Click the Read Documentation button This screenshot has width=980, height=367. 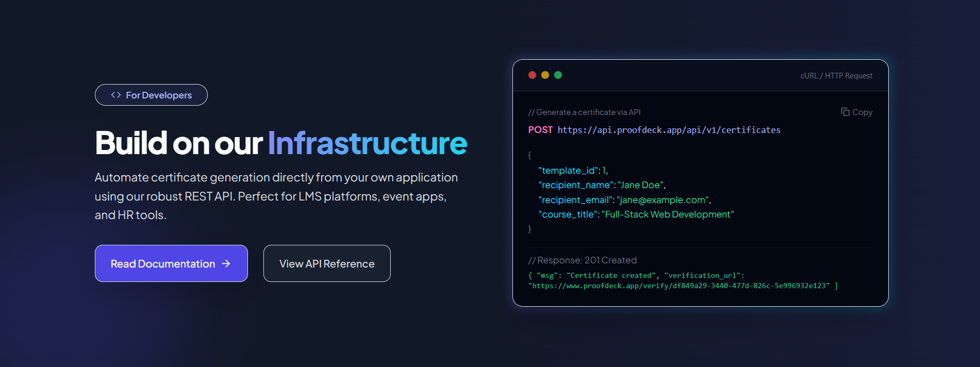(x=171, y=263)
